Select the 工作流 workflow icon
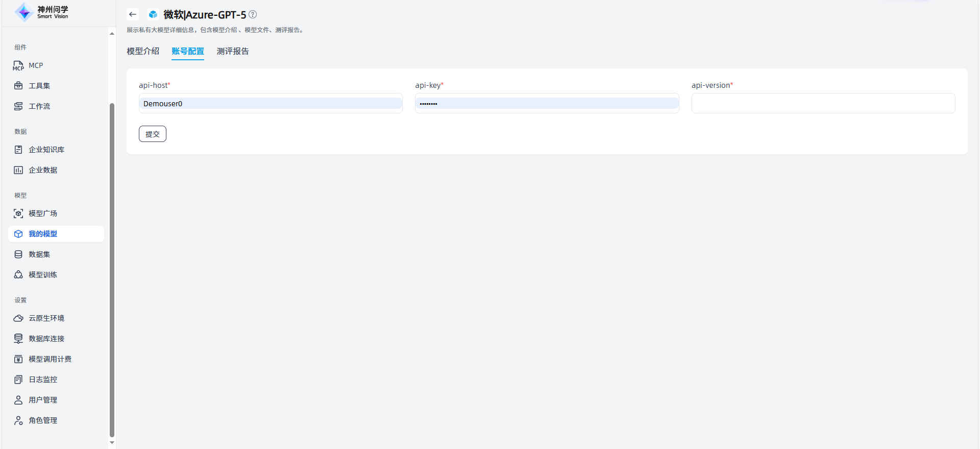Viewport: 980px width, 449px height. tap(18, 106)
